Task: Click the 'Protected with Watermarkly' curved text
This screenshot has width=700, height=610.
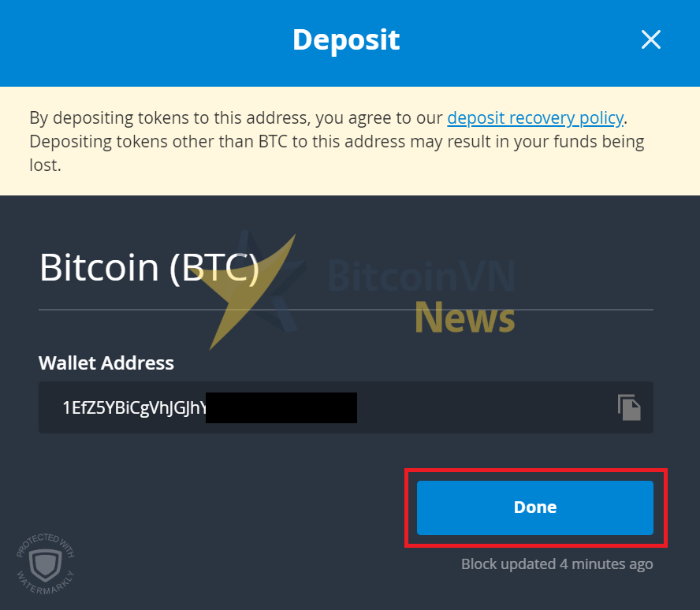Action: 46,564
